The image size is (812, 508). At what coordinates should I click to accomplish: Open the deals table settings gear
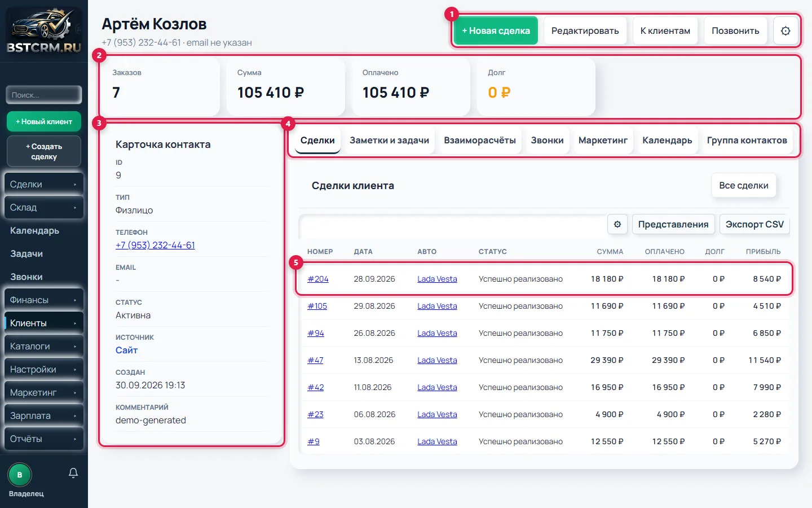pyautogui.click(x=617, y=224)
